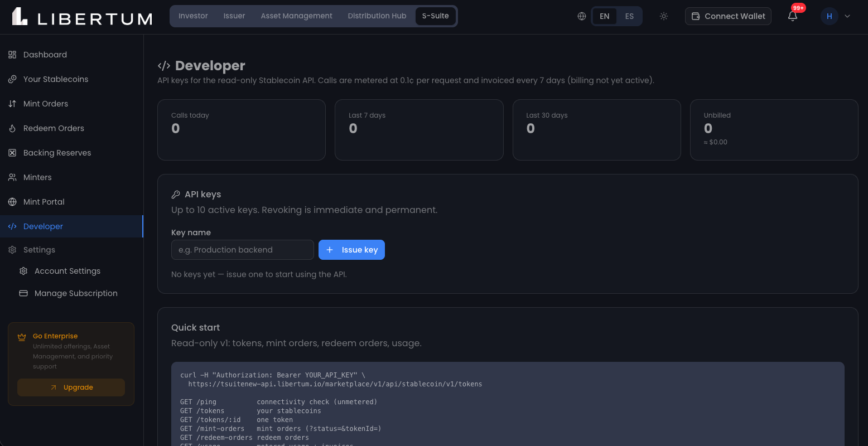868x446 pixels.
Task: Click the Mint Portal globe icon
Action: coord(12,202)
